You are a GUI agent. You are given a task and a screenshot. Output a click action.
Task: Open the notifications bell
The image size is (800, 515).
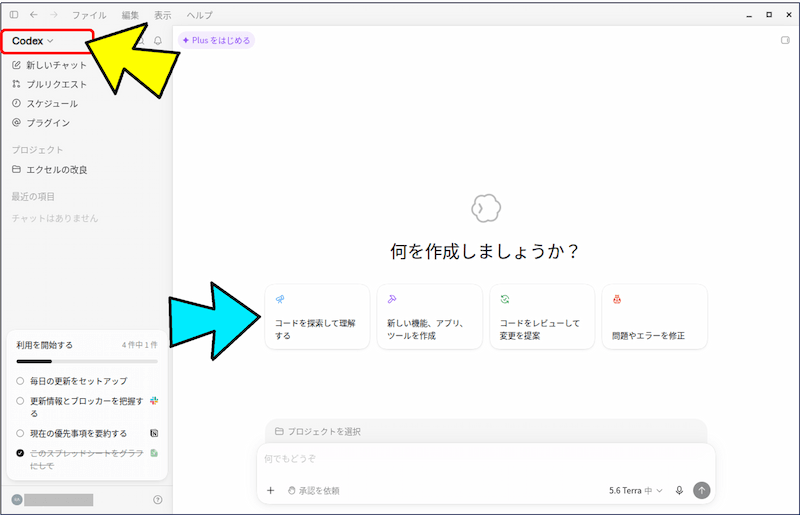[158, 40]
